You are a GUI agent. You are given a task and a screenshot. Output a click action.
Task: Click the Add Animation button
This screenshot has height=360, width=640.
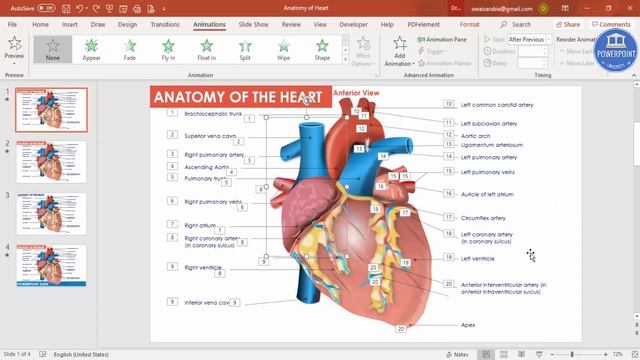click(400, 51)
